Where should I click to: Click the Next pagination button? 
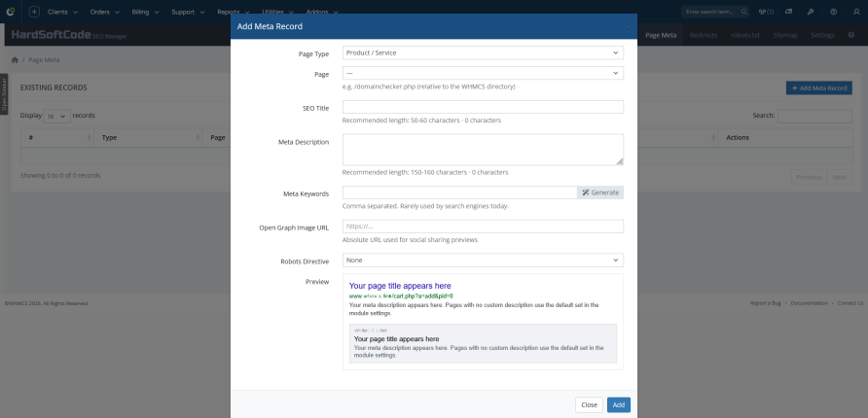839,177
